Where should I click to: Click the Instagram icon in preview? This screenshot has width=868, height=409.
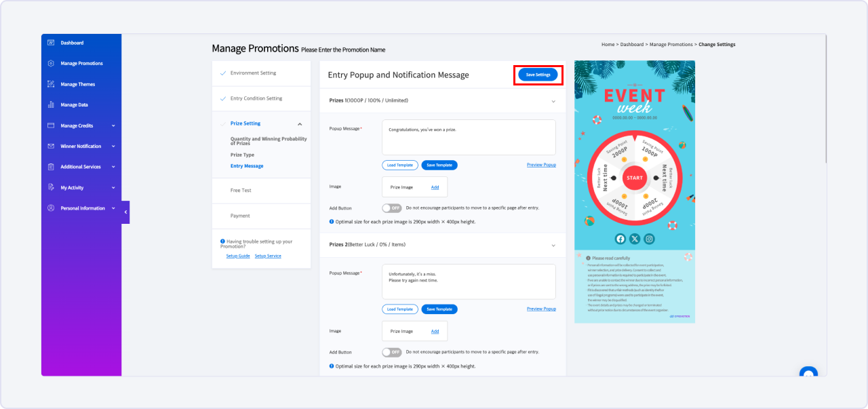pyautogui.click(x=649, y=239)
